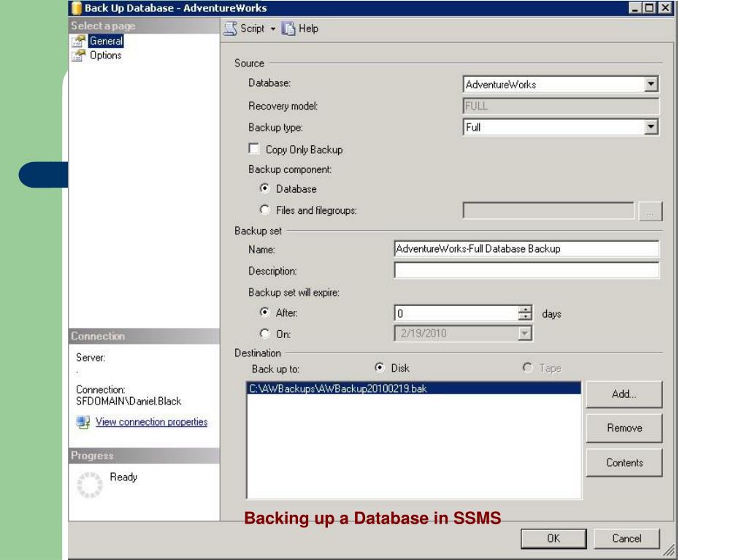Screen dimensions: 747x560
Task: Select the AWBackup20100219.bak destination entry
Action: pos(414,388)
